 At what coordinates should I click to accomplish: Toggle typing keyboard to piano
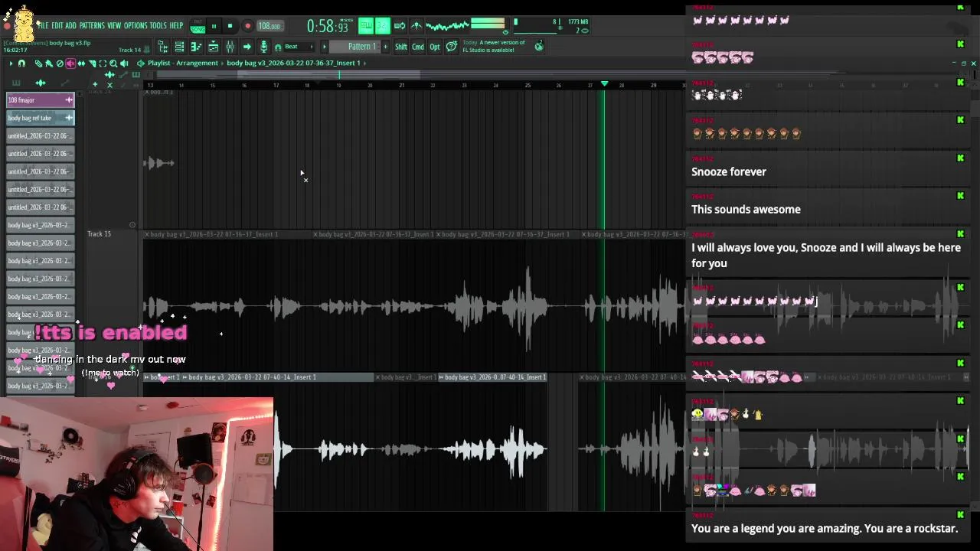pos(366,25)
